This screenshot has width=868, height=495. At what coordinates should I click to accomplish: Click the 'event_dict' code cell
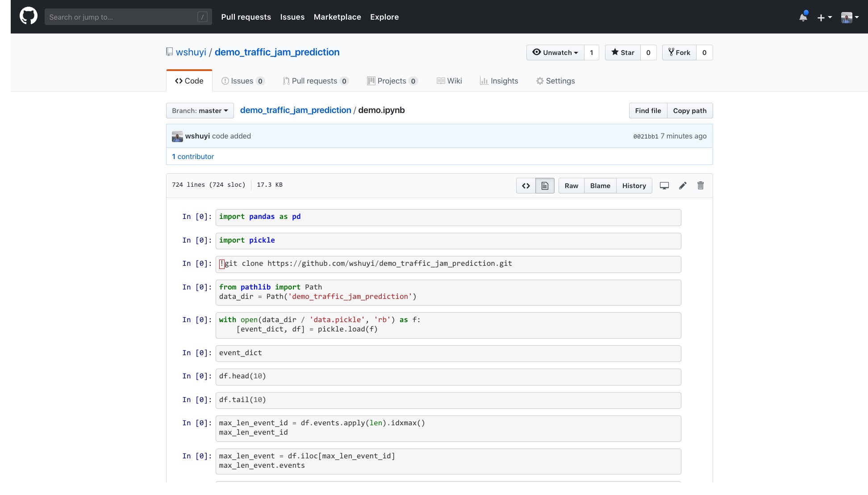(448, 353)
